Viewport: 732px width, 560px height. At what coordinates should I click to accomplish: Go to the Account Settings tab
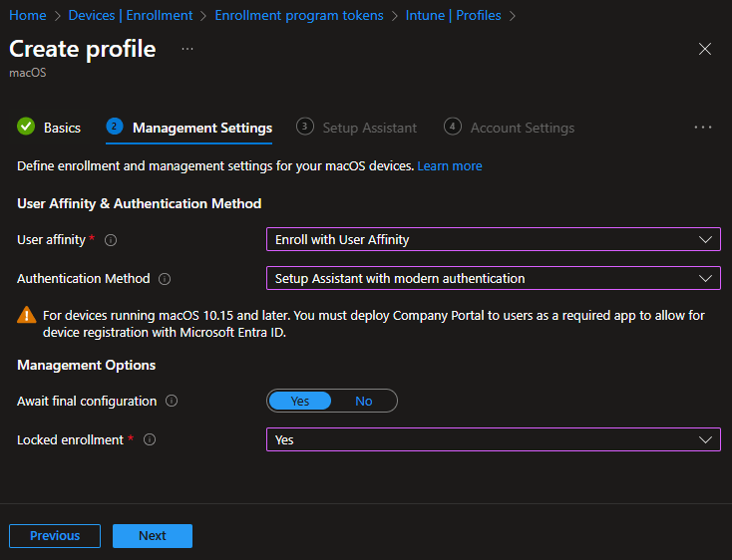click(522, 128)
